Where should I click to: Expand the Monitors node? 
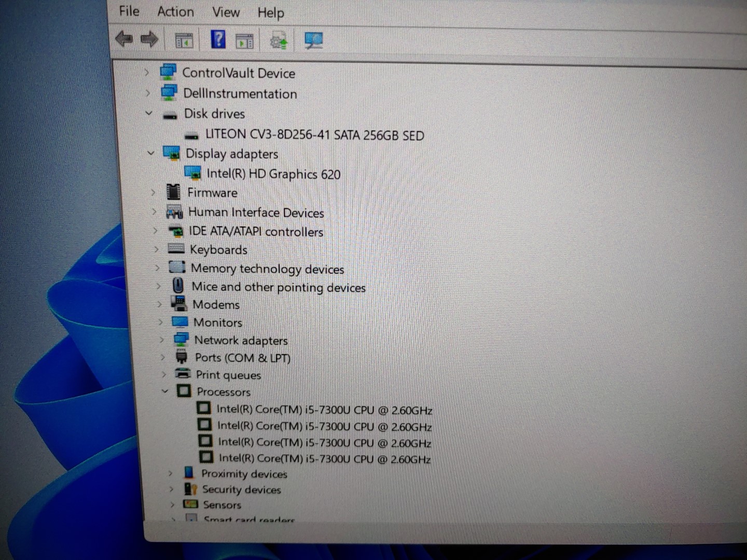(160, 323)
